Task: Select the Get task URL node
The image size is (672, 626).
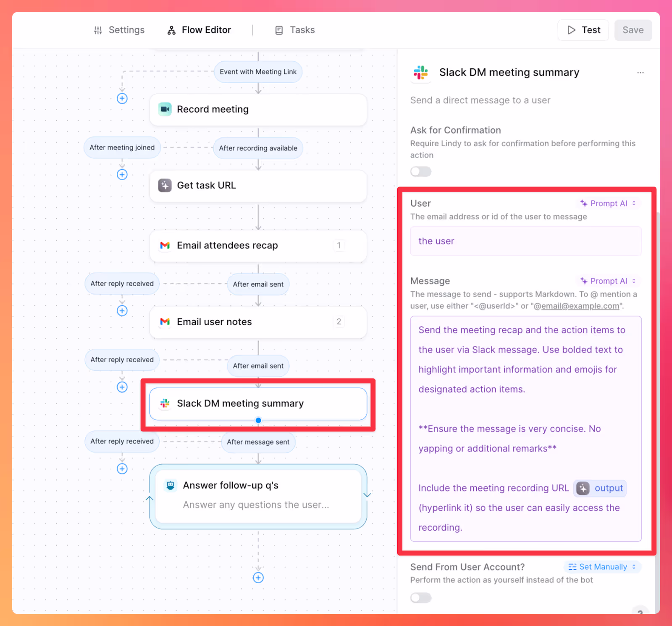Action: (x=258, y=186)
